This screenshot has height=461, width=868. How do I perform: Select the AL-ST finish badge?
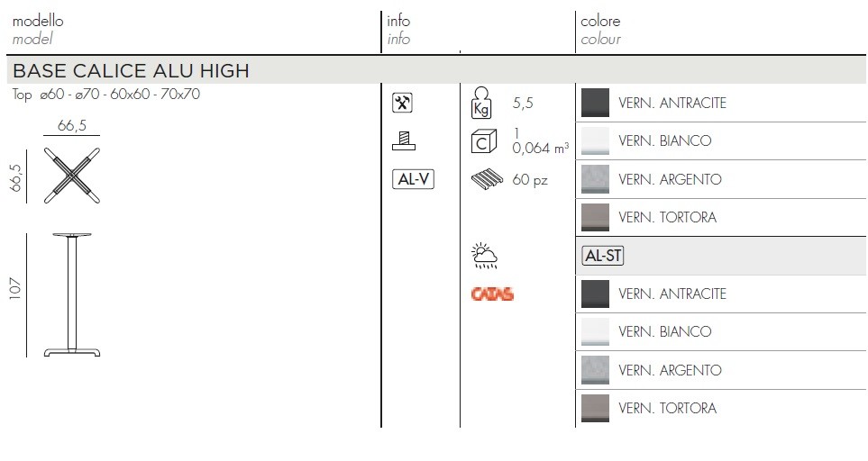[x=603, y=256]
